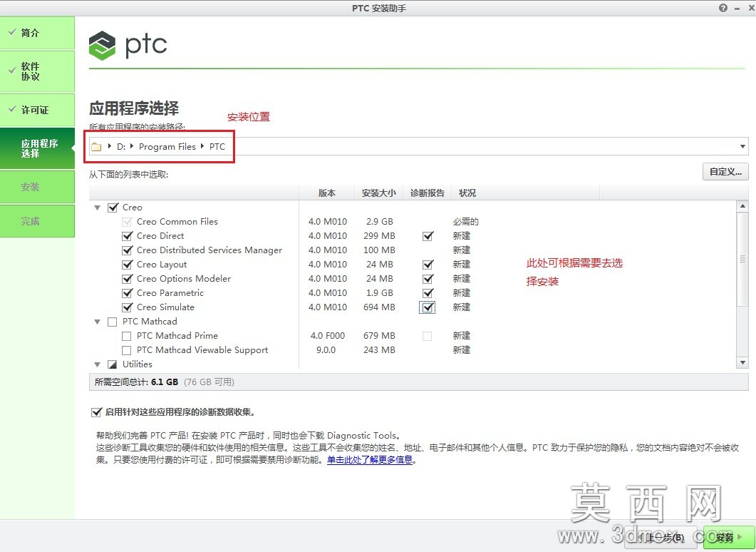
Task: Toggle diagnostic report for Creo Simulate
Action: coord(428,307)
